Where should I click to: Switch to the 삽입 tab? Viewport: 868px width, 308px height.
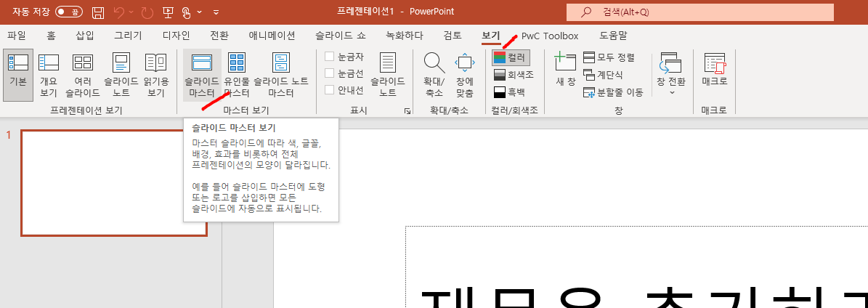[x=85, y=36]
